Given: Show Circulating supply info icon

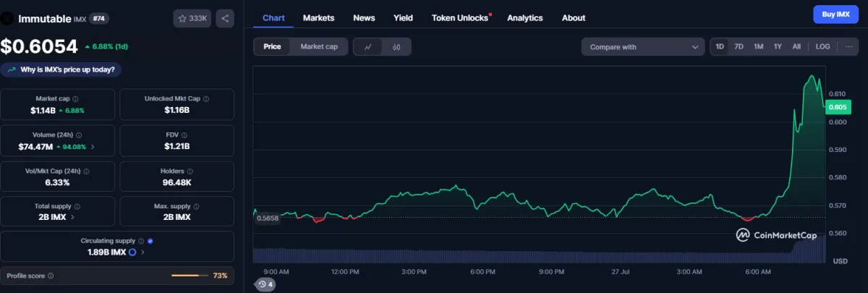Looking at the screenshot, I should coord(141,241).
